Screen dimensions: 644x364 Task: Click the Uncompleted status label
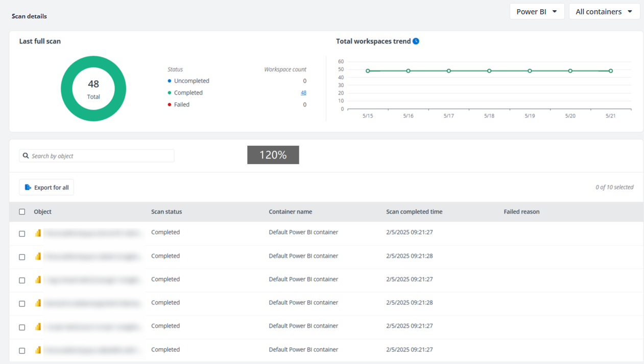(192, 81)
